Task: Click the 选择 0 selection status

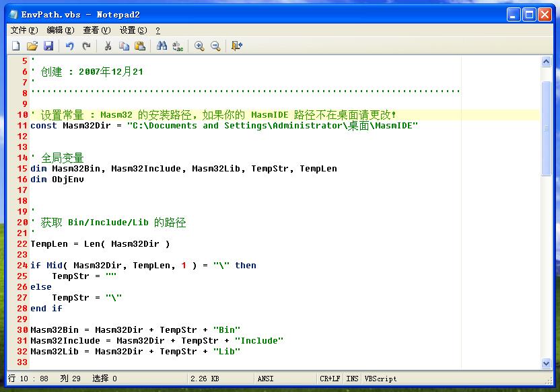Action: click(x=104, y=379)
